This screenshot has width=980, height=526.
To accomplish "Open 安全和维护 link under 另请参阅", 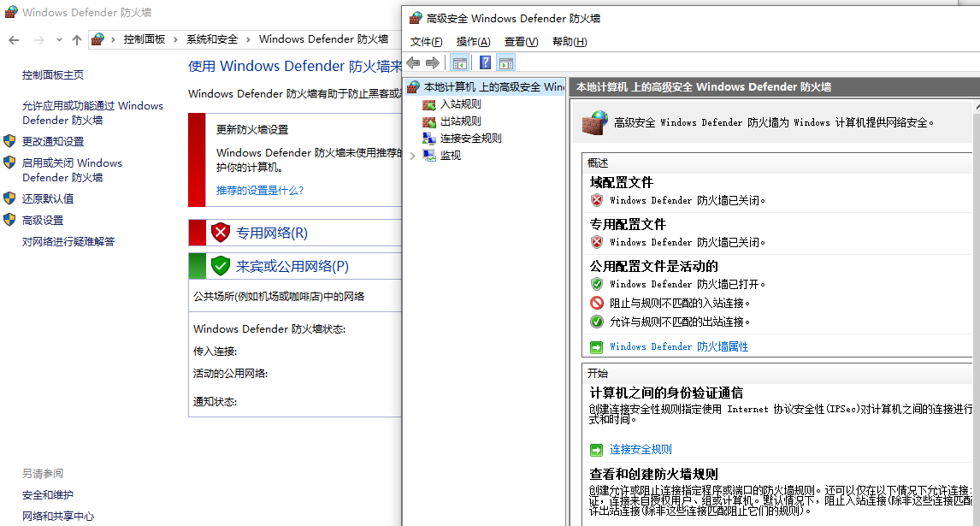I will [48, 494].
